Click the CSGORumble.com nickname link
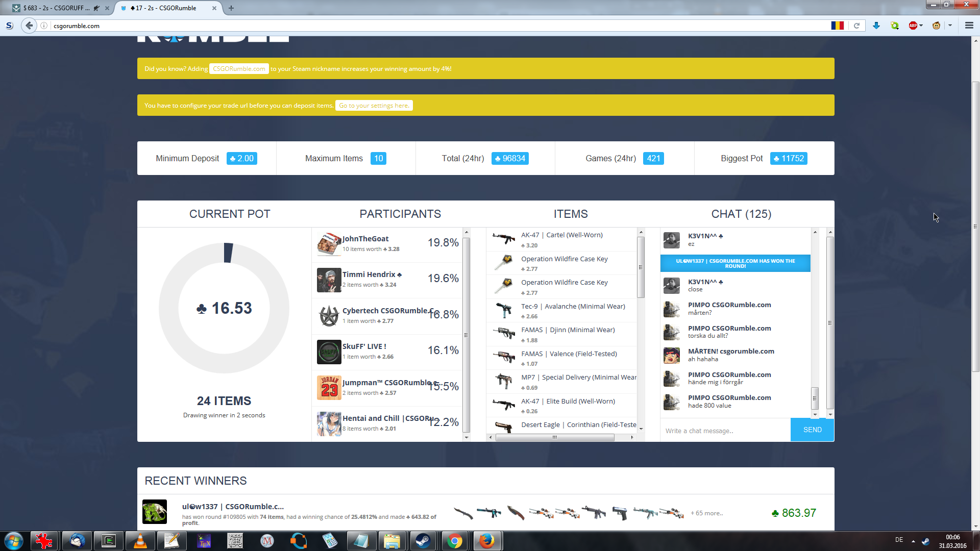 [239, 69]
